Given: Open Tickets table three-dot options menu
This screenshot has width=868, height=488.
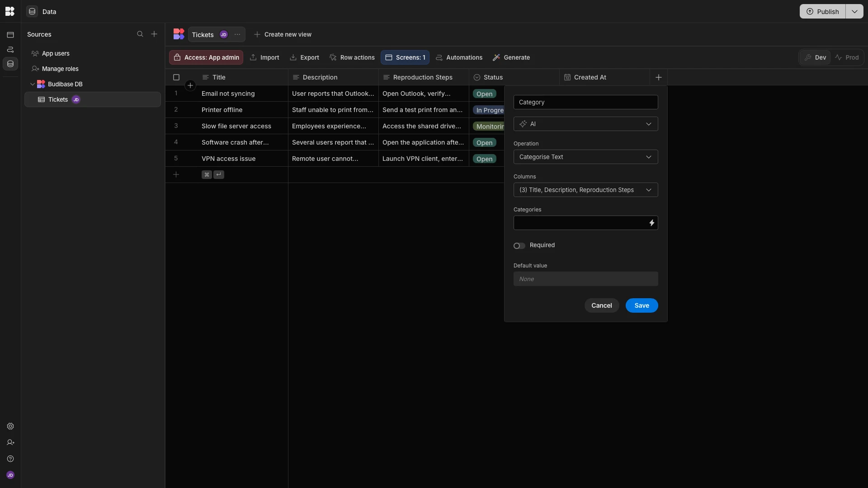Looking at the screenshot, I should point(237,35).
